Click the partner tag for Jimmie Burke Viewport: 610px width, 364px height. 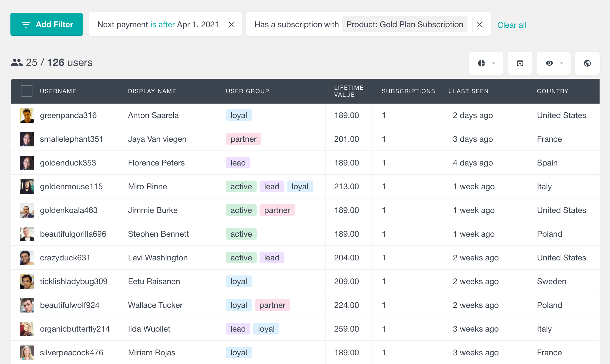[x=277, y=210]
